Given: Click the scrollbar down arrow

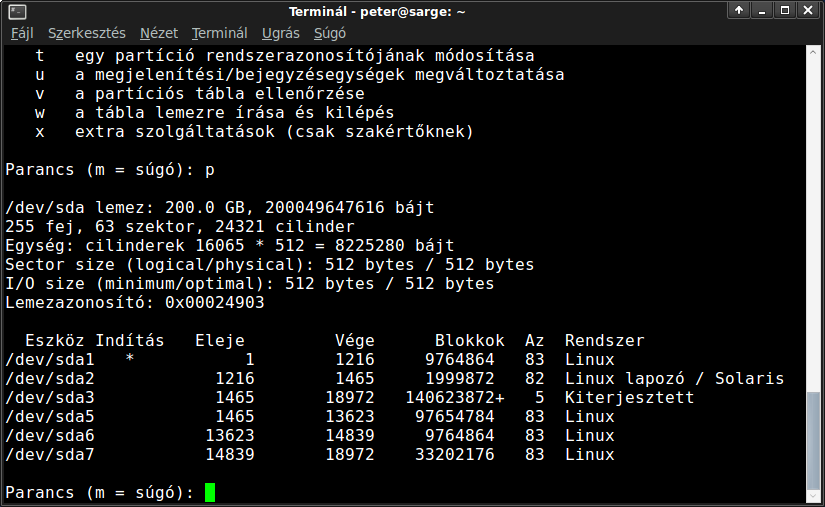Looking at the screenshot, I should tap(813, 496).
